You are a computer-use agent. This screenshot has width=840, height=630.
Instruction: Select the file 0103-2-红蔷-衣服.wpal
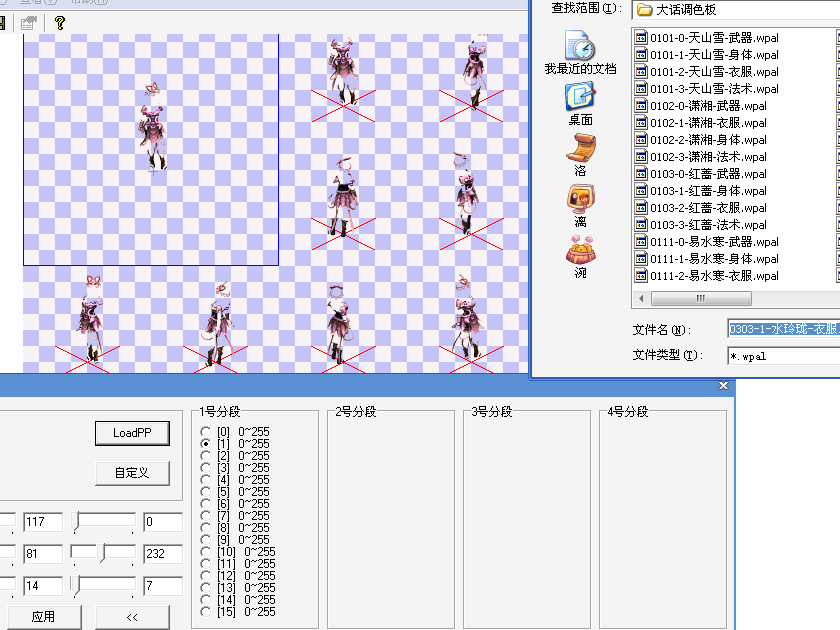[701, 208]
